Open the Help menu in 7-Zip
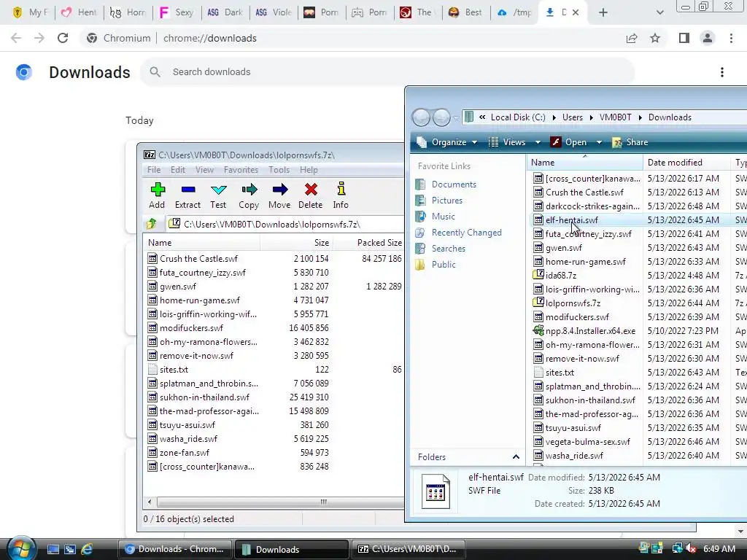The width and height of the screenshot is (747, 560). [x=309, y=169]
